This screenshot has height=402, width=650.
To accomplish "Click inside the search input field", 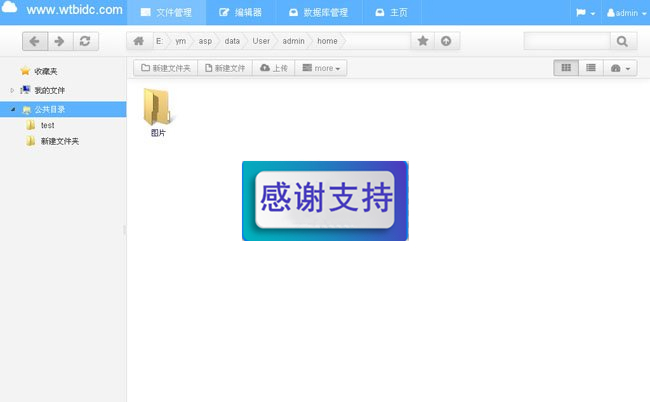I will tap(567, 41).
